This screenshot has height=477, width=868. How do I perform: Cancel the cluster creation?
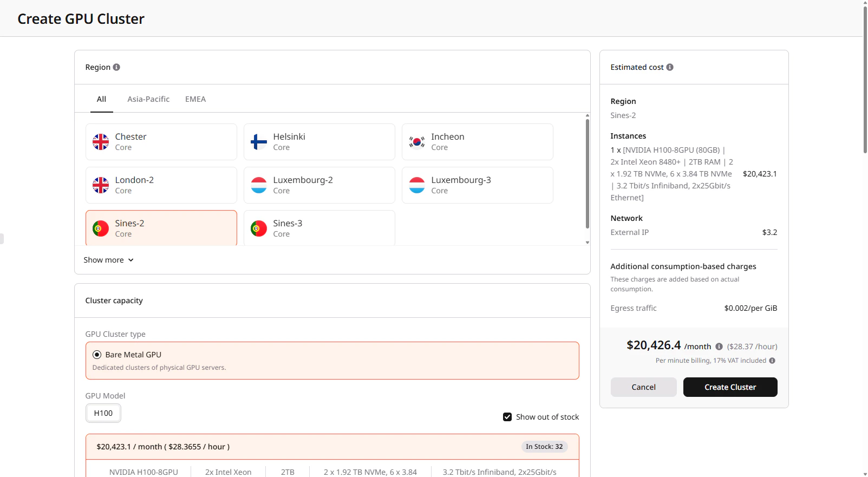[643, 387]
